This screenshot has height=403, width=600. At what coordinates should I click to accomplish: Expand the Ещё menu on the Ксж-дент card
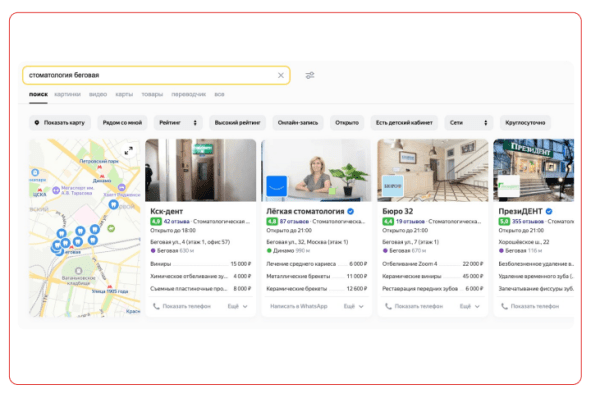(x=238, y=306)
